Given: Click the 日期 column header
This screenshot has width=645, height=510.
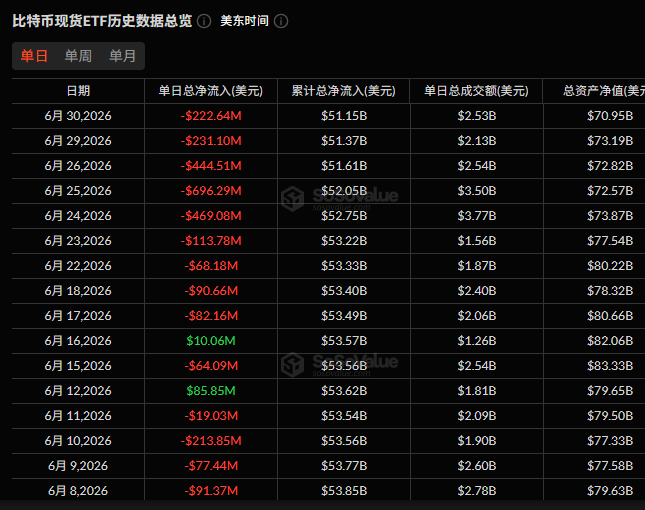Looking at the screenshot, I should click(x=78, y=91).
